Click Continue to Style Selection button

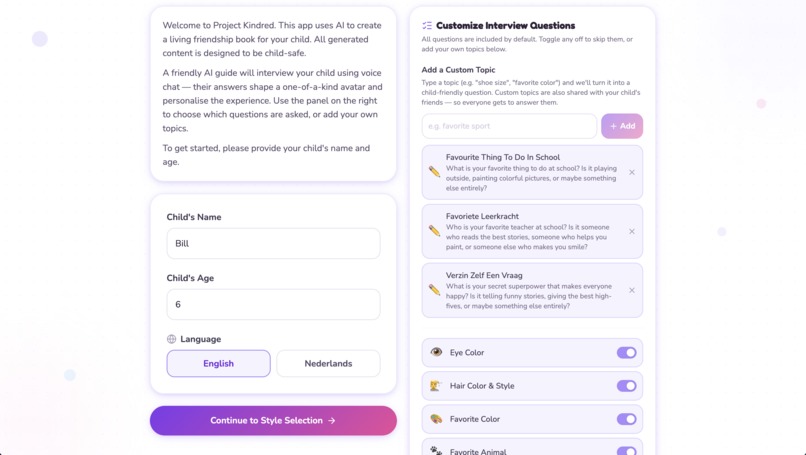(x=273, y=421)
